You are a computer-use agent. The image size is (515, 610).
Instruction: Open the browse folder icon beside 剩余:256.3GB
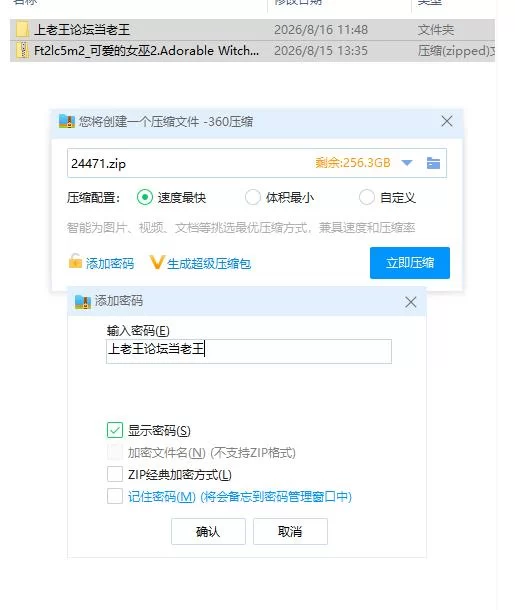click(x=433, y=163)
